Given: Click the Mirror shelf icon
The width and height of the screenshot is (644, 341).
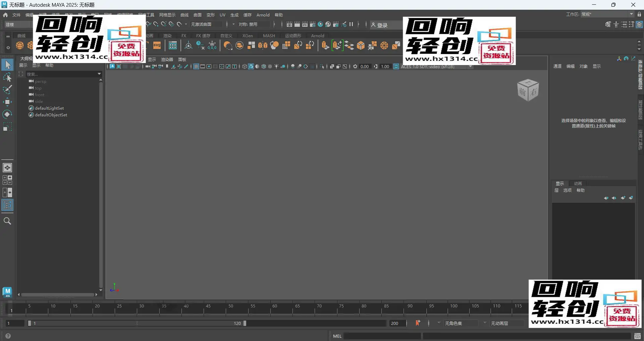Looking at the screenshot, I should click(263, 45).
